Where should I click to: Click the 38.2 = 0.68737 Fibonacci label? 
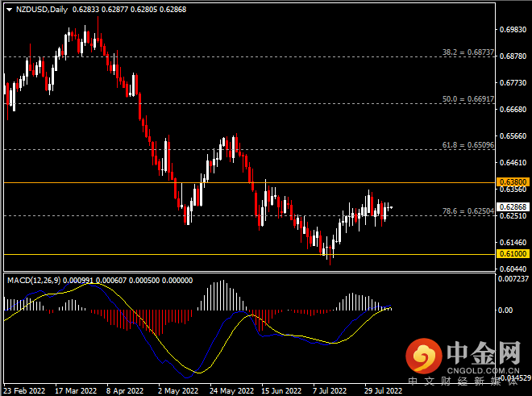[468, 52]
